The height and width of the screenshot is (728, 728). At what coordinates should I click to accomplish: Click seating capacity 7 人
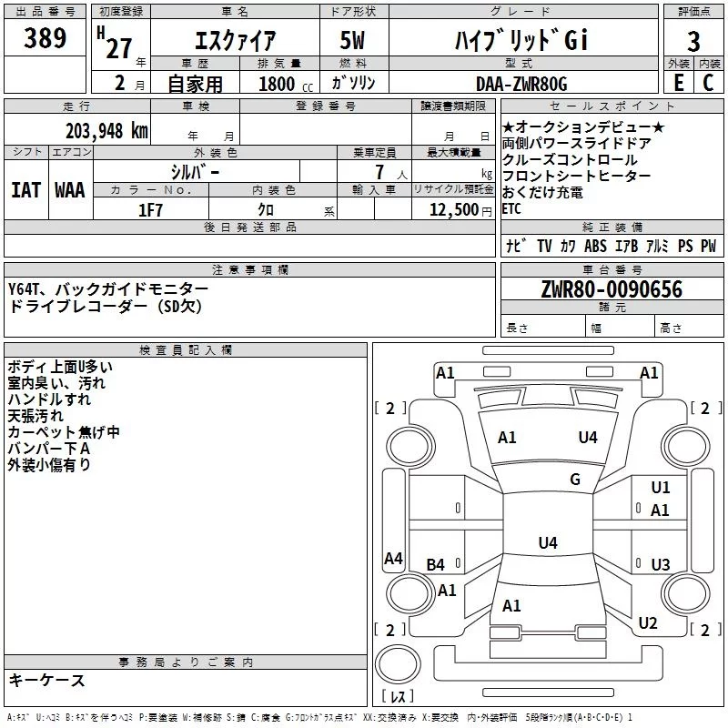(x=390, y=173)
